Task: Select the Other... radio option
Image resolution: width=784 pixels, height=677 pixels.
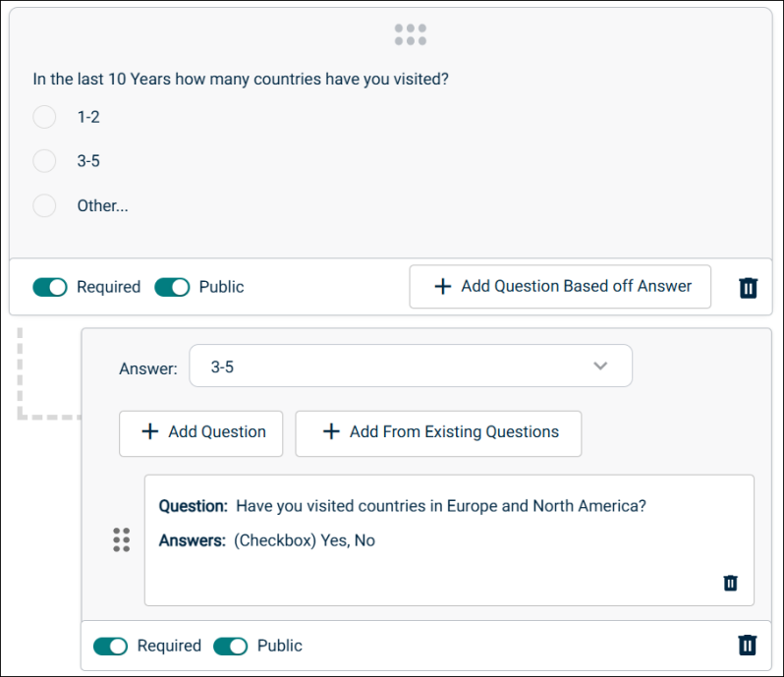Action: point(44,205)
